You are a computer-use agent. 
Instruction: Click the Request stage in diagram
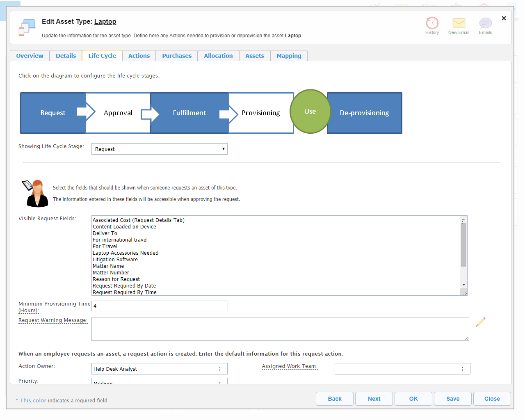[53, 113]
